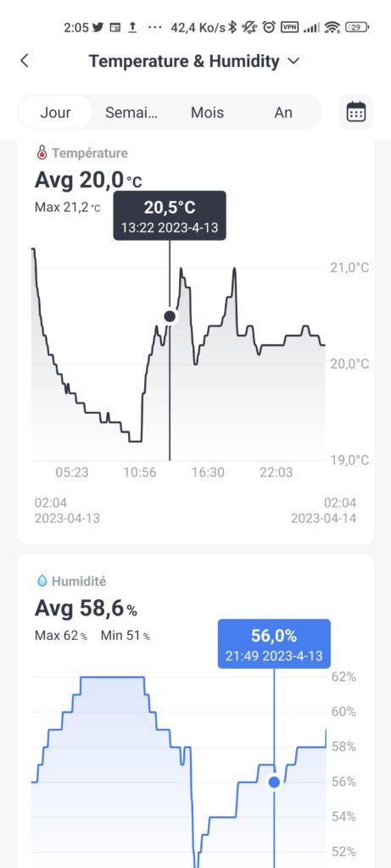
Task: Tap the red thermometer Température icon
Action: [42, 153]
